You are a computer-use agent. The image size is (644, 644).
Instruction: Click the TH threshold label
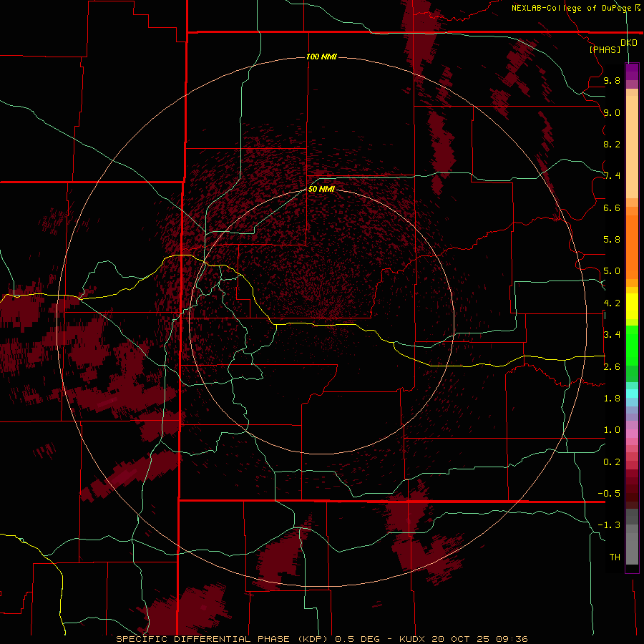point(615,557)
